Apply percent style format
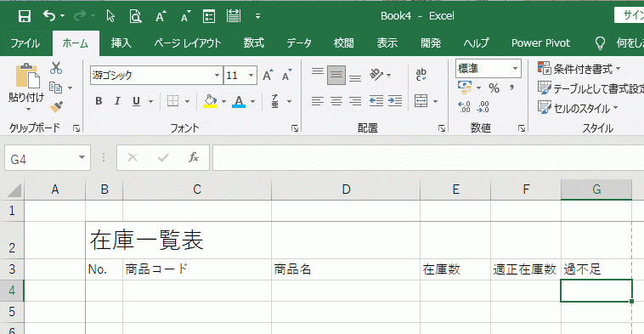 point(494,88)
